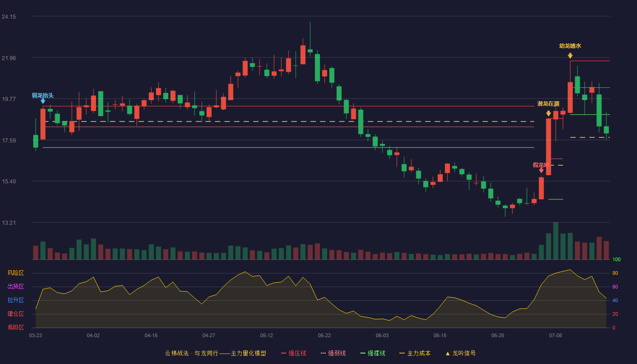Click the tall red candlestick below 潜龙在渊

click(548, 147)
